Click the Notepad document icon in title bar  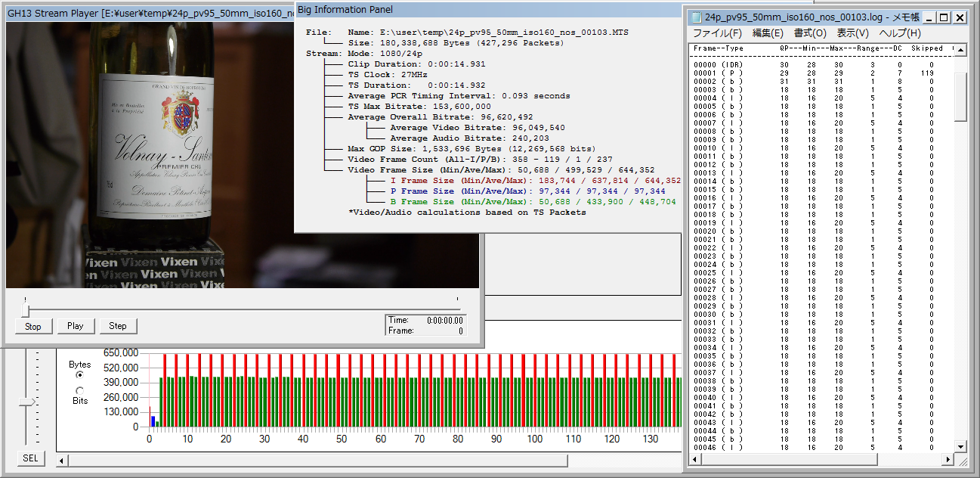[x=696, y=17]
